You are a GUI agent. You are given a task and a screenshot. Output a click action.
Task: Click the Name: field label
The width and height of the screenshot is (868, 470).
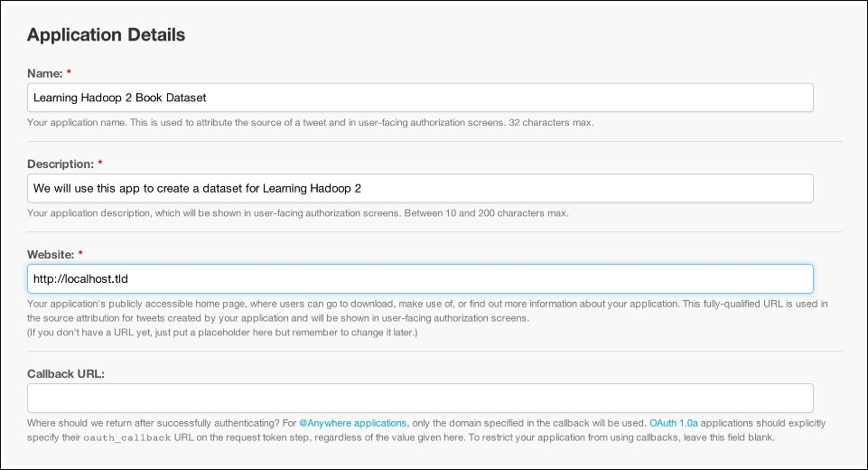45,73
